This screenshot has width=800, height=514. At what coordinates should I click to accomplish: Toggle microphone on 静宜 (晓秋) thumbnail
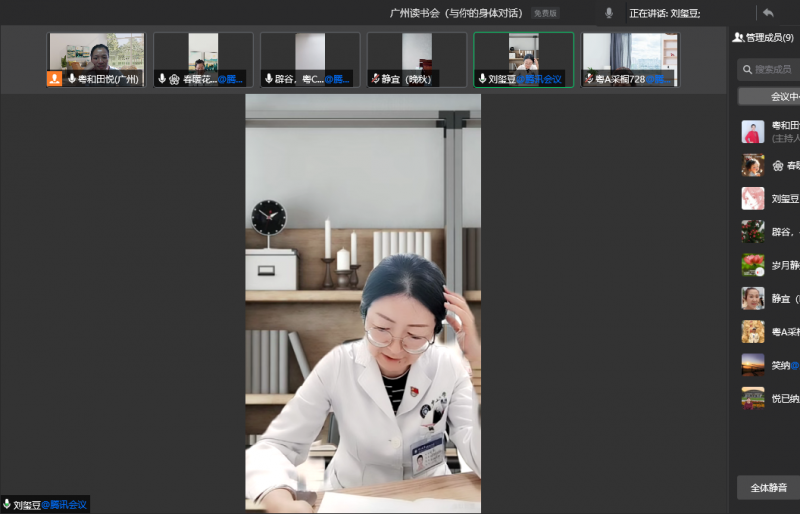375,78
